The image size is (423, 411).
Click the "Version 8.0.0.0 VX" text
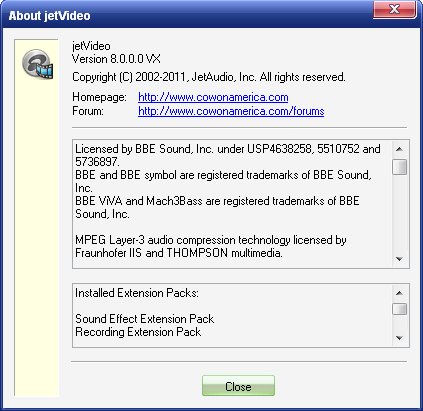(x=116, y=59)
